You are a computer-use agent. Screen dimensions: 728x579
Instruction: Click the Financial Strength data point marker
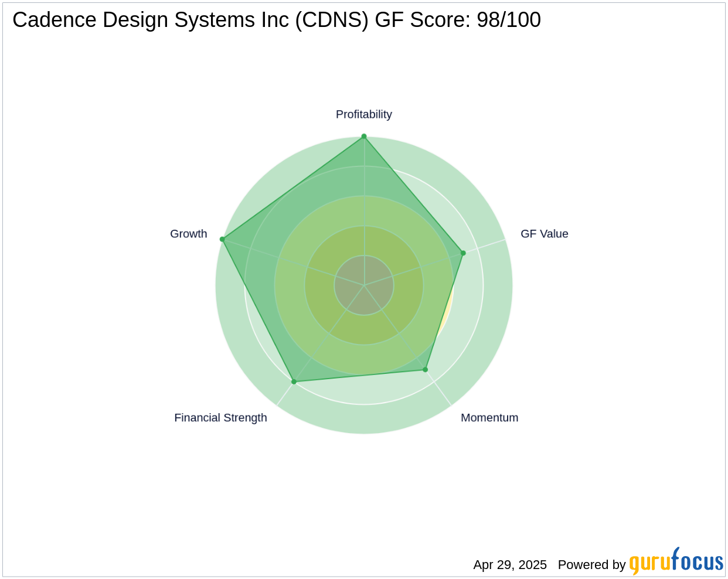click(294, 382)
